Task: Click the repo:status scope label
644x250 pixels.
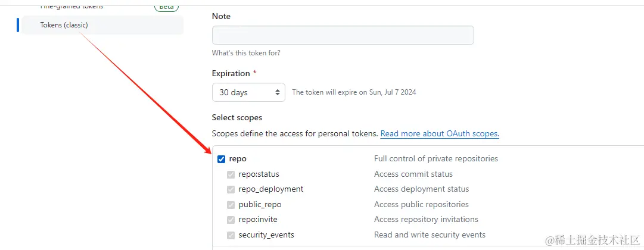Action: (x=259, y=174)
